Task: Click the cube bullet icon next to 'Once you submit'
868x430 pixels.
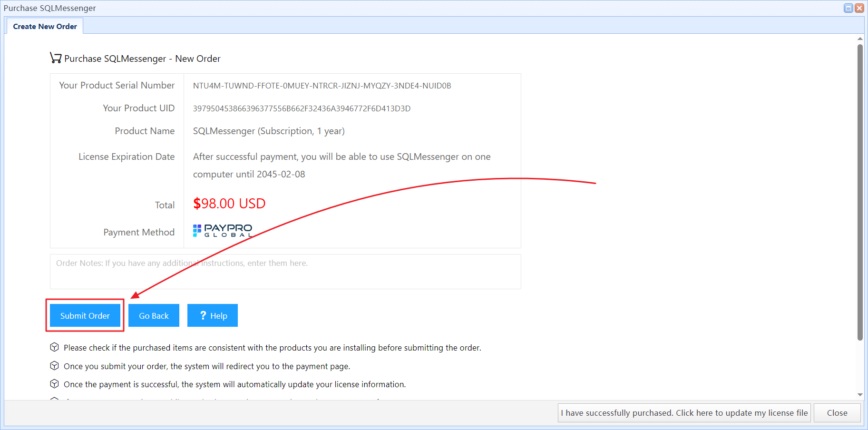Action: coord(55,366)
